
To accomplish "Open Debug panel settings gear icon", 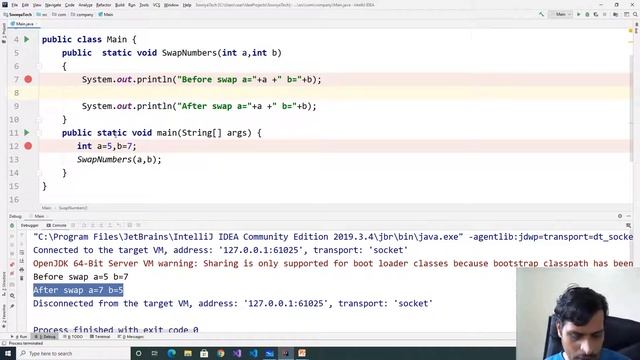I will [x=620, y=216].
